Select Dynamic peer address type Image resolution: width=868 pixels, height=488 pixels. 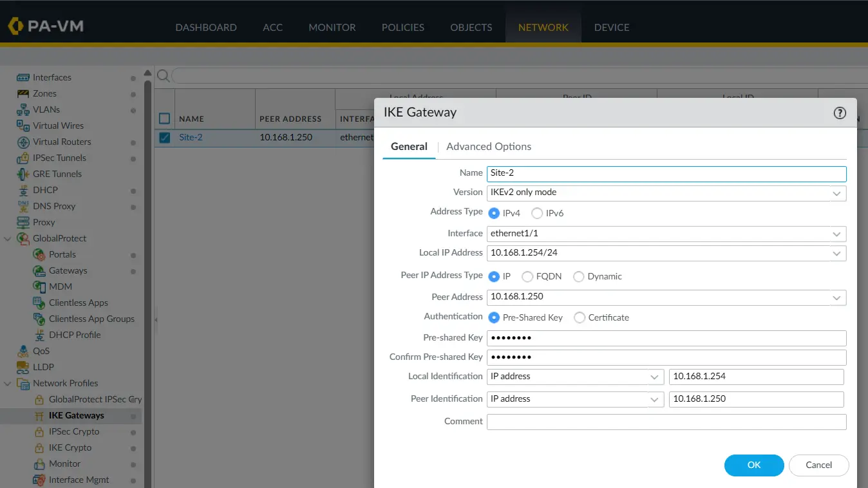[579, 276]
